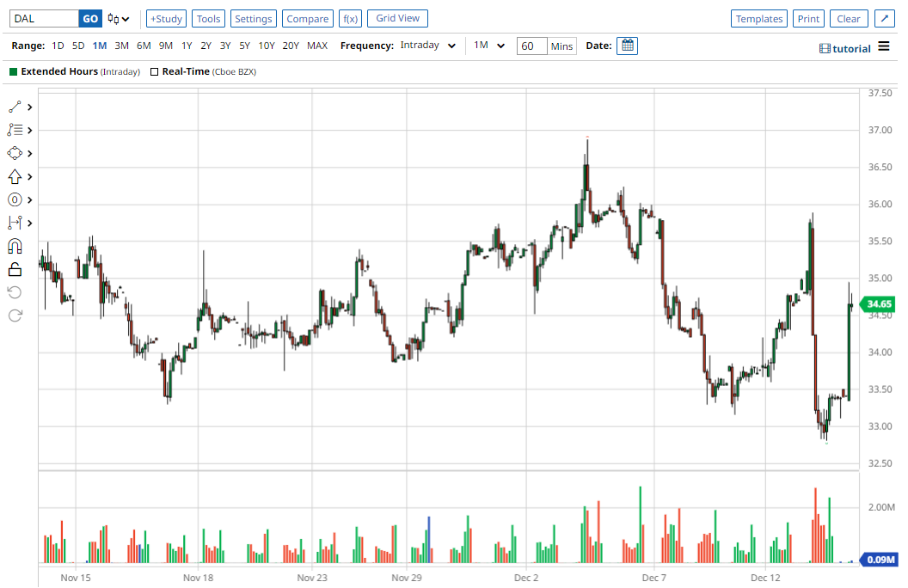
Task: Toggle the magnet snap tool
Action: click(x=15, y=247)
